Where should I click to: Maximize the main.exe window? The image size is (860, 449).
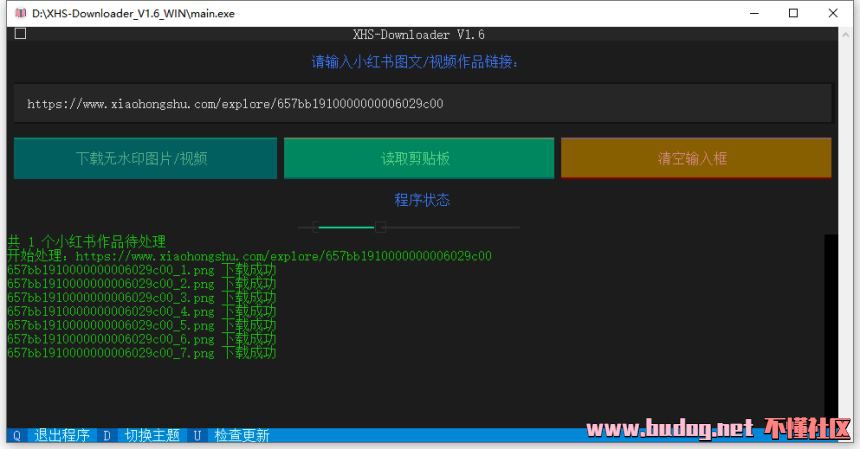[x=793, y=13]
